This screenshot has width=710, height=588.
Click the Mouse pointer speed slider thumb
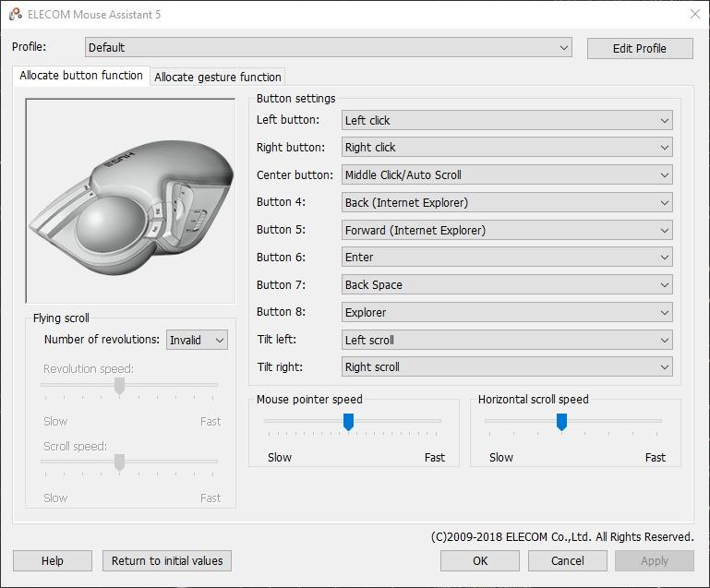pyautogui.click(x=348, y=422)
